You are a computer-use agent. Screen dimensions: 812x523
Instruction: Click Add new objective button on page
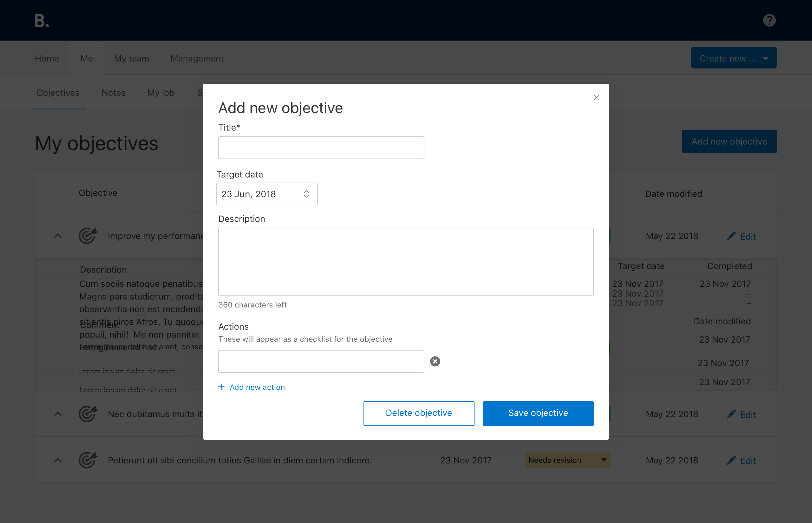click(x=729, y=141)
